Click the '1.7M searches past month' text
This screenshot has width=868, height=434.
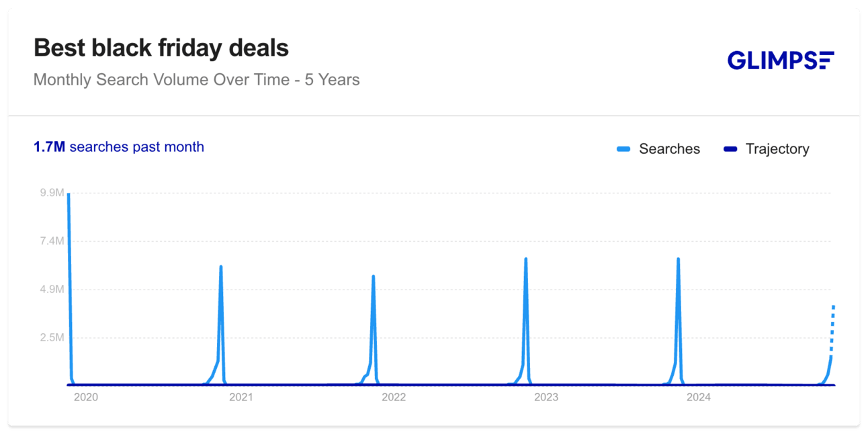pos(119,146)
